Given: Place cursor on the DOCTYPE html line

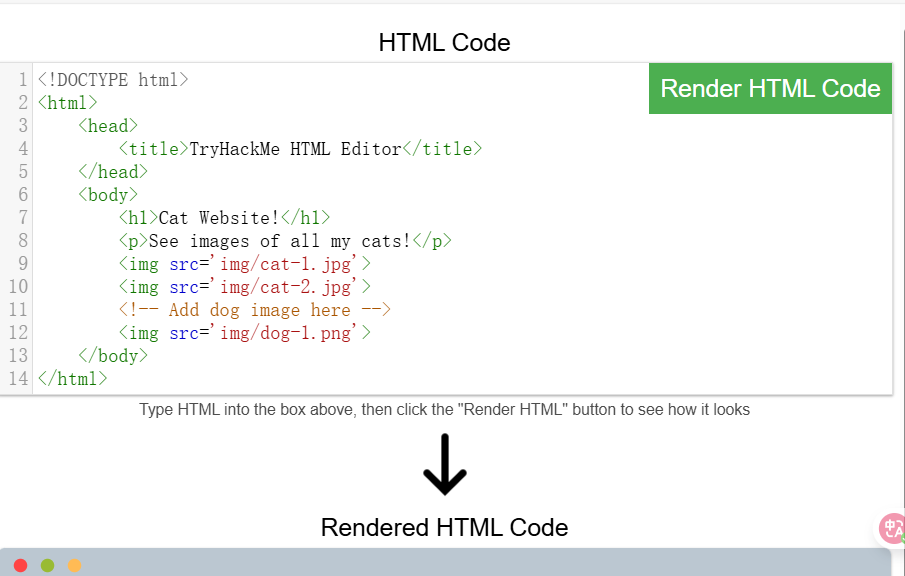Looking at the screenshot, I should 113,80.
